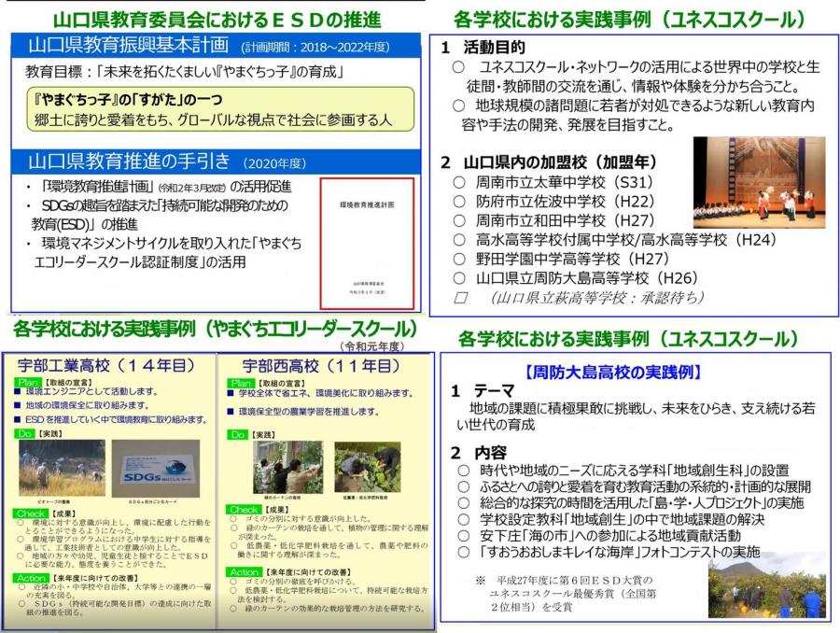
Task: Select the heading 1 テーマ
Action: tap(482, 391)
